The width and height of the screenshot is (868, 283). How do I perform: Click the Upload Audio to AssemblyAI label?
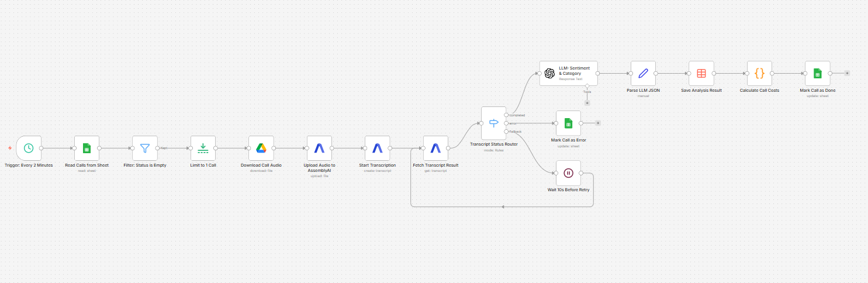[x=319, y=168]
